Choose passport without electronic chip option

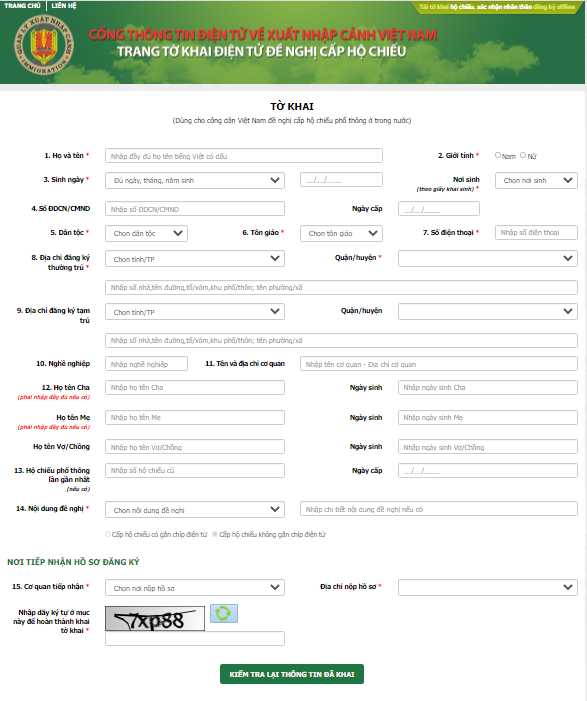[215, 534]
